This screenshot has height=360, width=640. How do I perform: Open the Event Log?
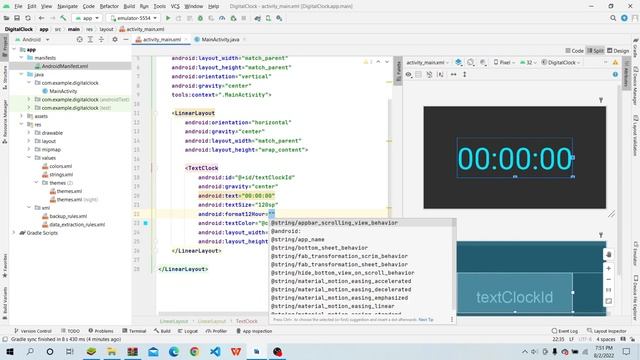click(564, 331)
